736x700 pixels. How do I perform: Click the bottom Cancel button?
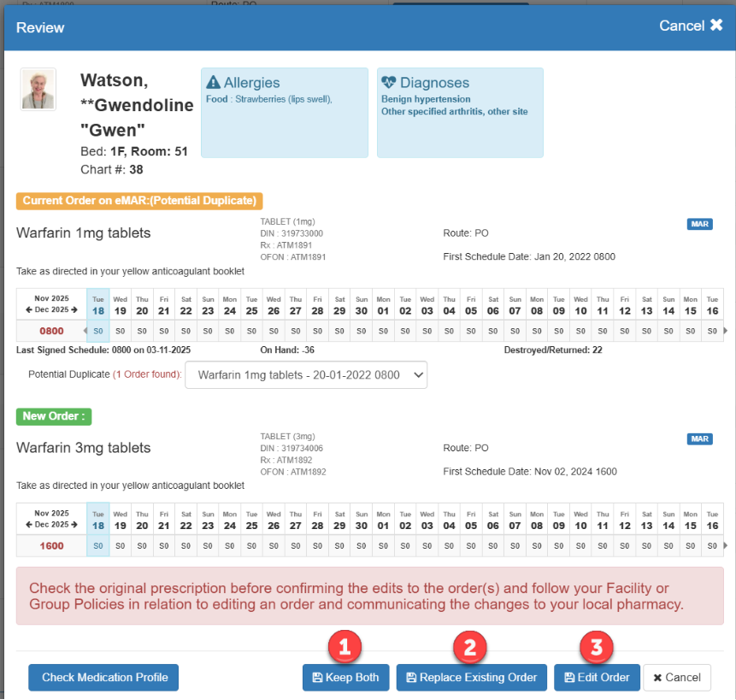coord(677,678)
